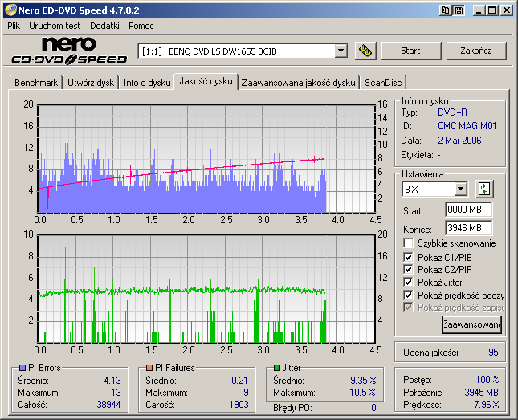The image size is (518, 420).
Task: Switch to the Benchmark tab
Action: pos(36,82)
